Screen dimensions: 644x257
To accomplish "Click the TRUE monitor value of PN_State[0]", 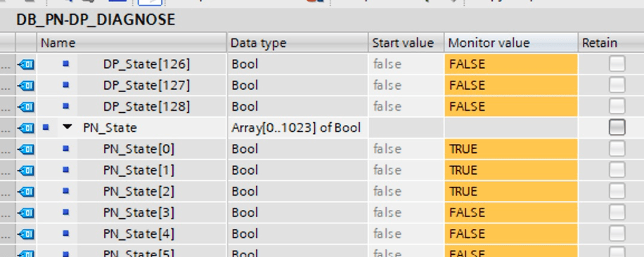I will point(511,149).
